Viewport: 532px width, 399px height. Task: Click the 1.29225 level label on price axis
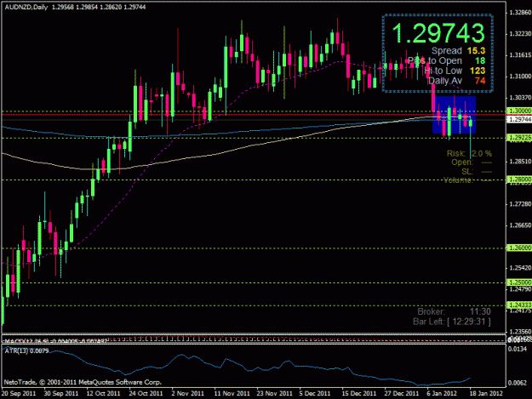(x=519, y=137)
